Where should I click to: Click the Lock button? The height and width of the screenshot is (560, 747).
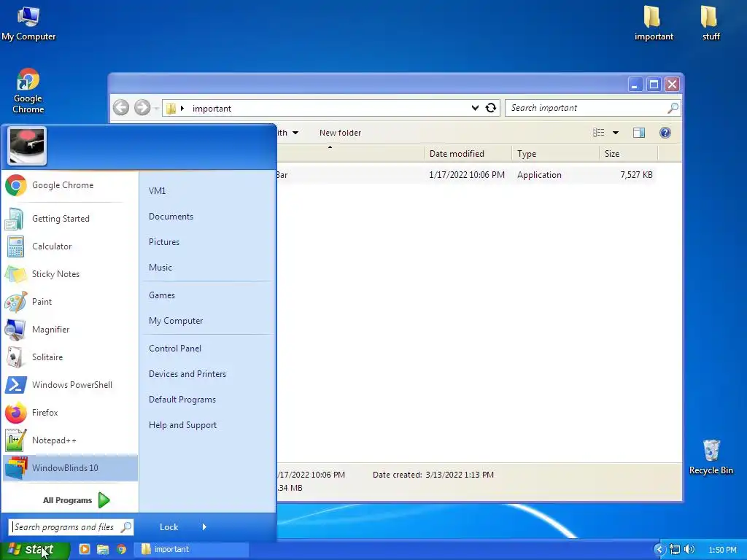pos(169,526)
